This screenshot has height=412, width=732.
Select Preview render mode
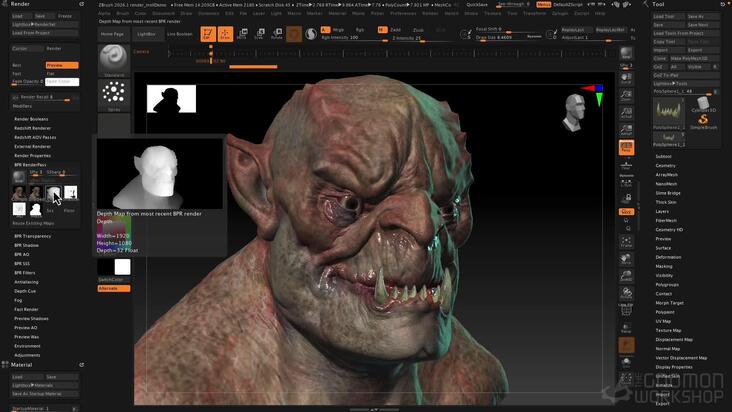62,65
